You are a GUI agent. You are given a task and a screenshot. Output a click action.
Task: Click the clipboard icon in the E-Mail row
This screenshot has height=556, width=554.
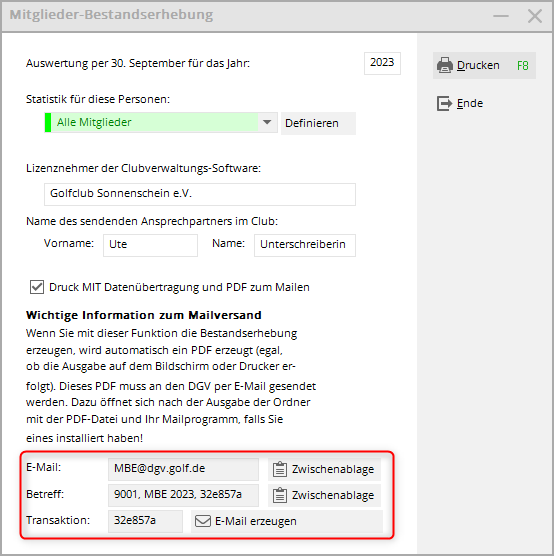pos(279,469)
